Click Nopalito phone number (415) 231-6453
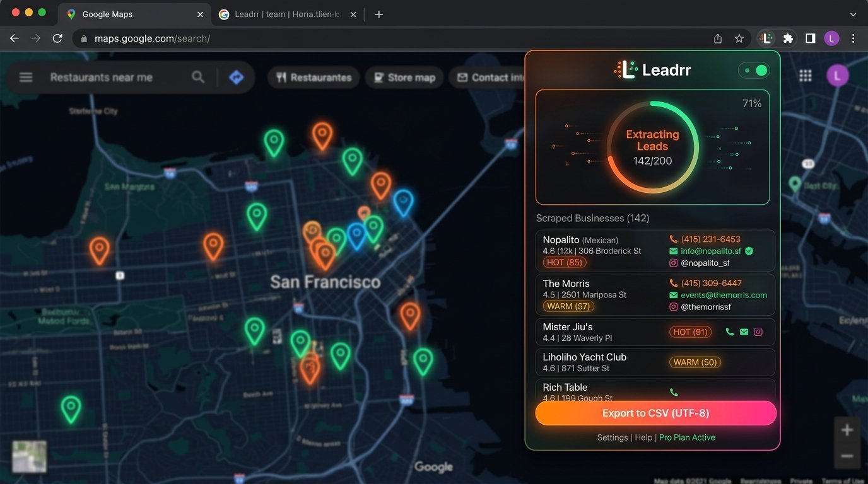The height and width of the screenshot is (484, 868). pos(710,239)
